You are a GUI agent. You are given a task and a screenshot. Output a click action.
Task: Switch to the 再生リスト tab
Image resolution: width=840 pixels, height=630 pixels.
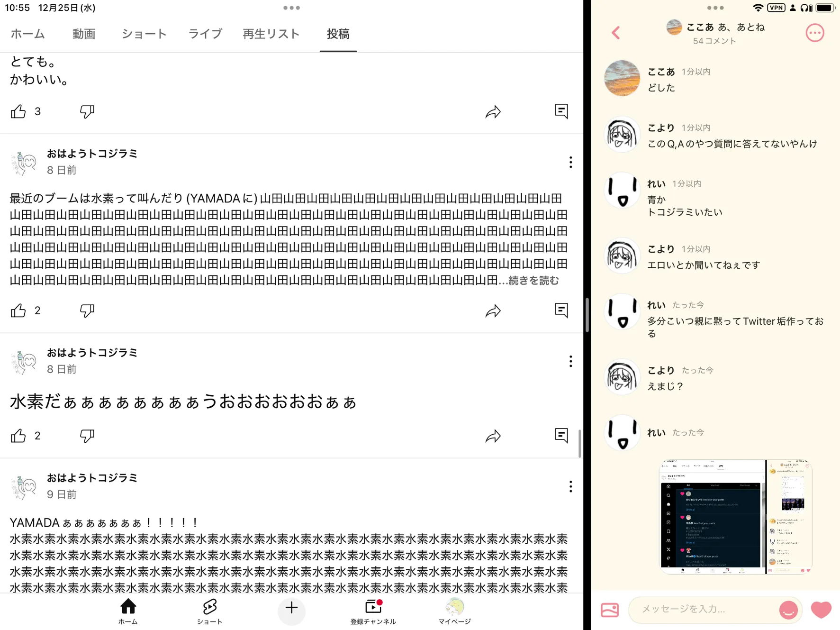271,34
